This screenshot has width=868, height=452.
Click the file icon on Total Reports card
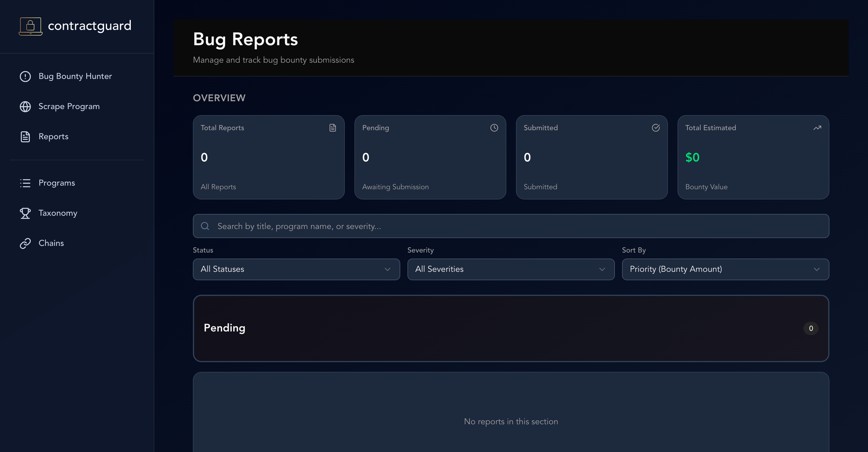[x=332, y=128]
